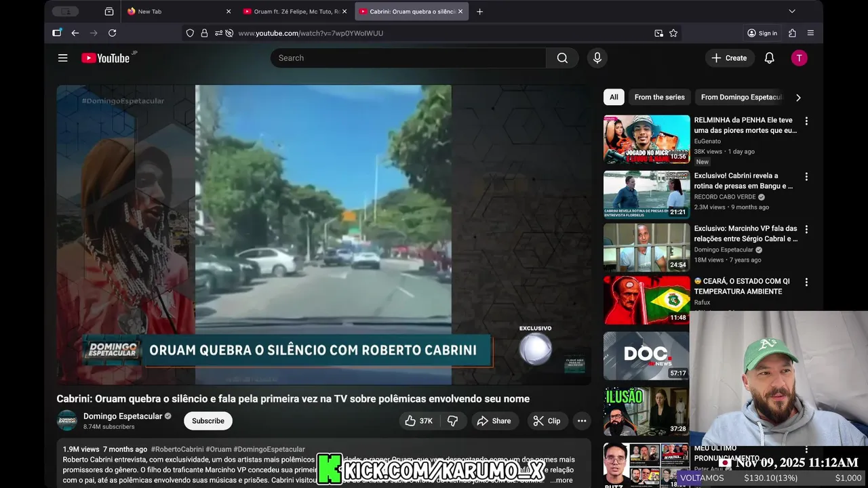Viewport: 868px width, 488px height.
Task: Click the RECORD CABO VERDE channel name
Action: pyautogui.click(x=726, y=197)
